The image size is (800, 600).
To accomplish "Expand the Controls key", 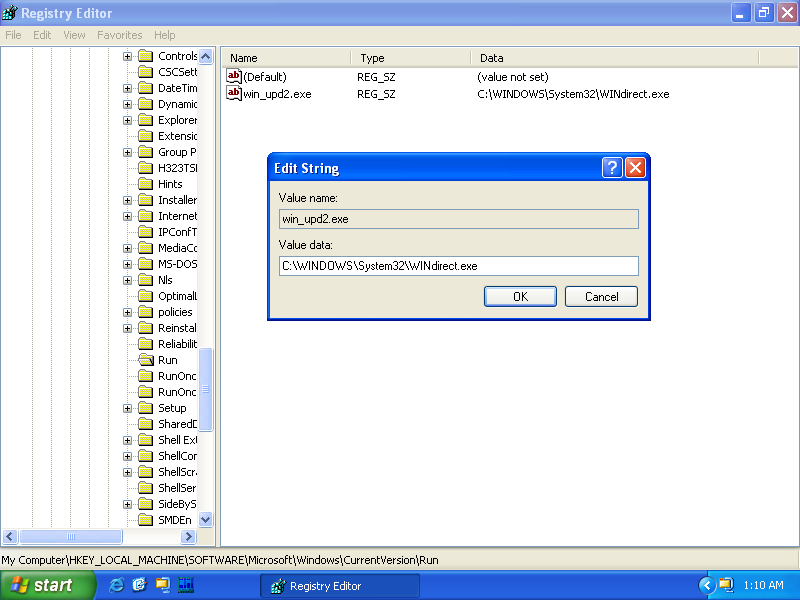I will pos(128,56).
